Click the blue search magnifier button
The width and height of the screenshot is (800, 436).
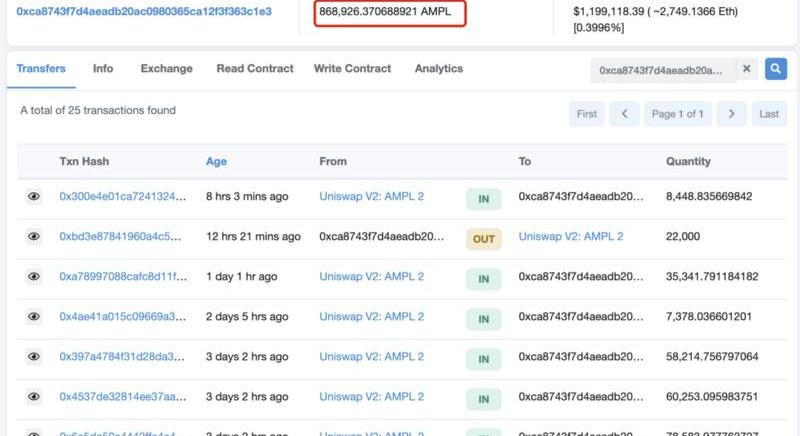tap(776, 69)
